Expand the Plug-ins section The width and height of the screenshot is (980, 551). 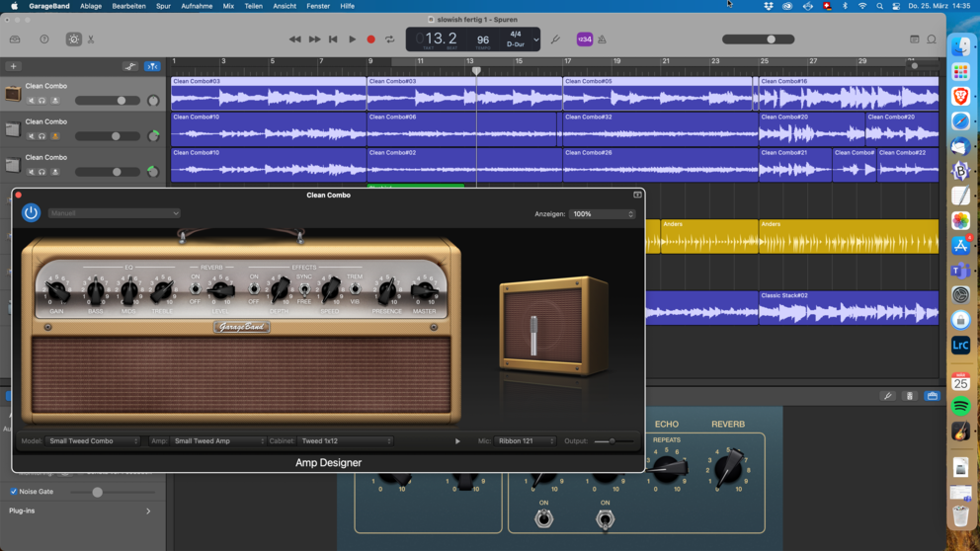pos(148,512)
